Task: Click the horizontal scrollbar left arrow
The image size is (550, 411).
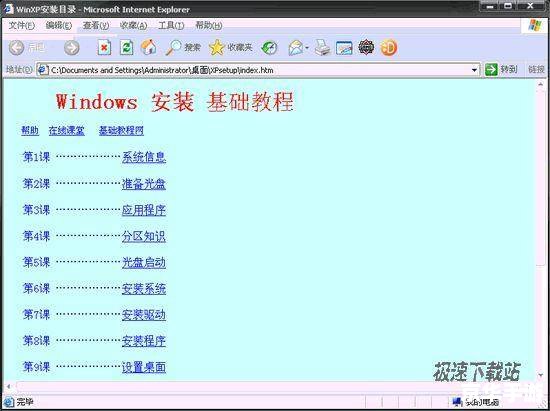Action: tap(8, 386)
